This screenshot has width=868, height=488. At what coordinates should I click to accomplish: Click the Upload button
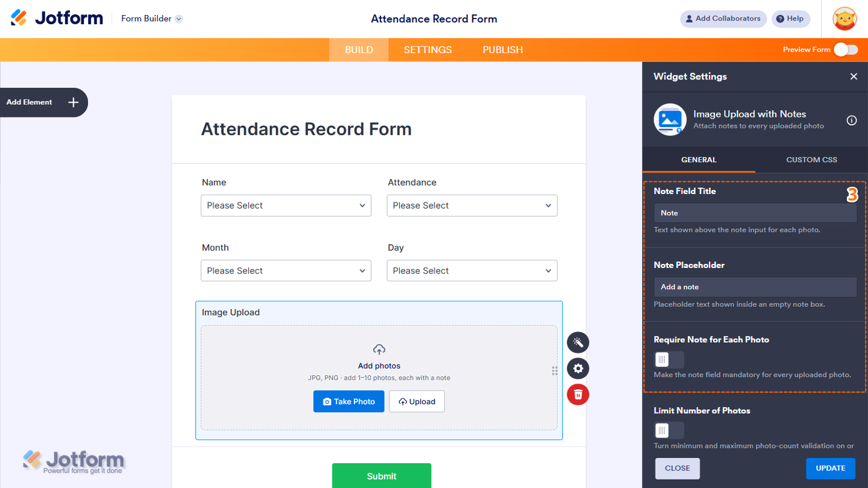coord(417,402)
